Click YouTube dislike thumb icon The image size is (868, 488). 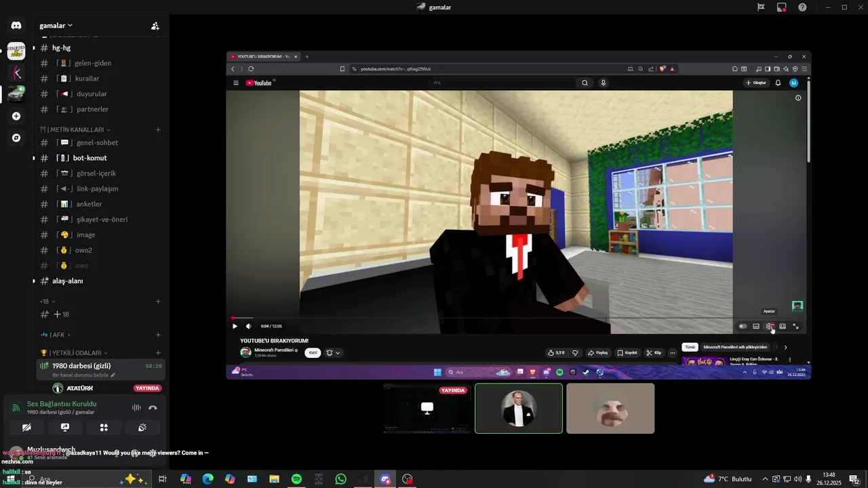pos(575,352)
